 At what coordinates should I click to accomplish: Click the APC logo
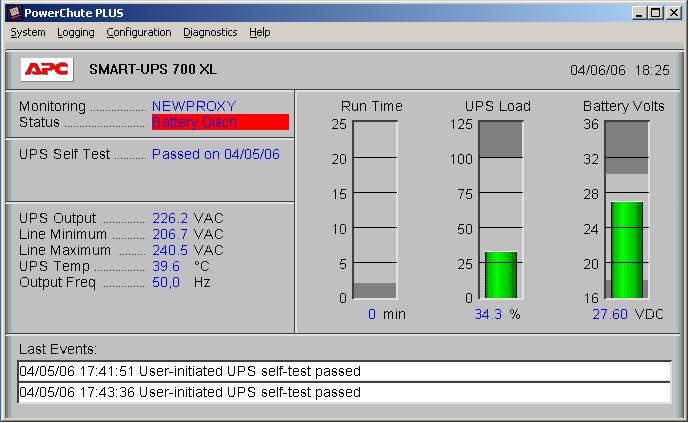click(x=47, y=69)
